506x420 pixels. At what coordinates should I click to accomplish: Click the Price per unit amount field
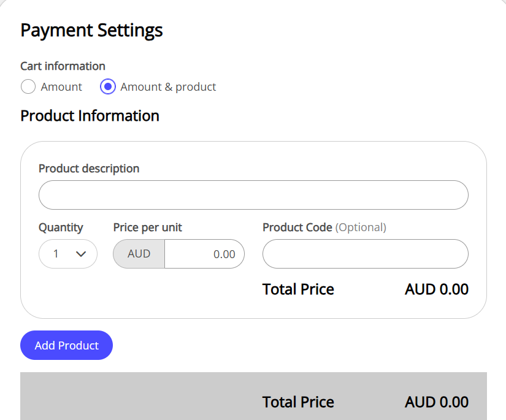204,254
